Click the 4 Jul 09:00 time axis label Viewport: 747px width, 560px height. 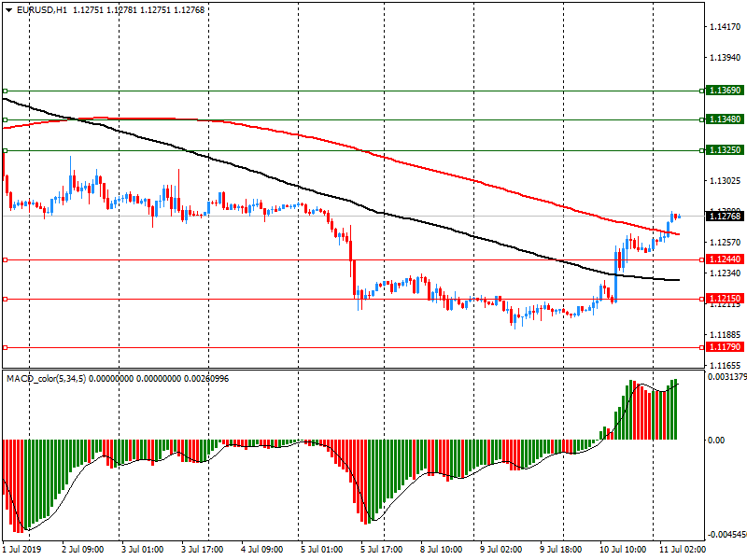(x=262, y=549)
